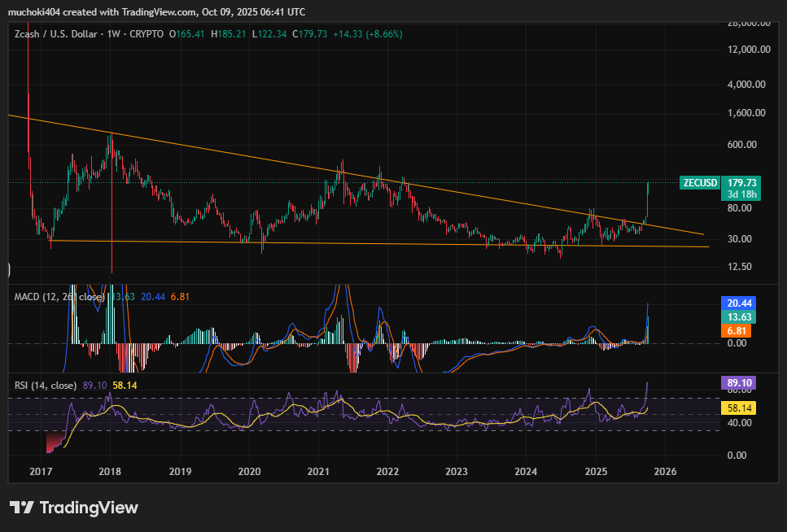The image size is (787, 532).
Task: Open the RSI (14, close) indicator legend
Action: pos(46,385)
